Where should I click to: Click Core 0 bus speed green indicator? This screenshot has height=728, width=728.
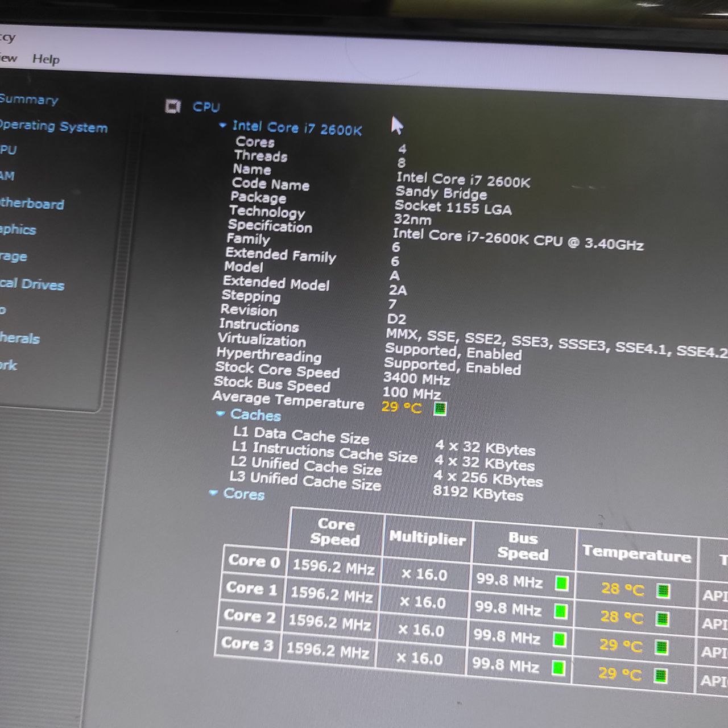click(x=561, y=583)
